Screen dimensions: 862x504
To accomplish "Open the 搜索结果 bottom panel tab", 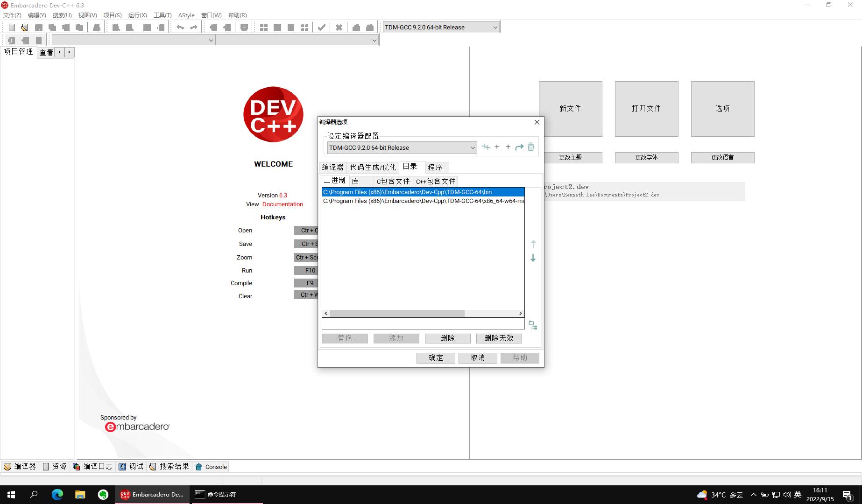I will pyautogui.click(x=169, y=467).
